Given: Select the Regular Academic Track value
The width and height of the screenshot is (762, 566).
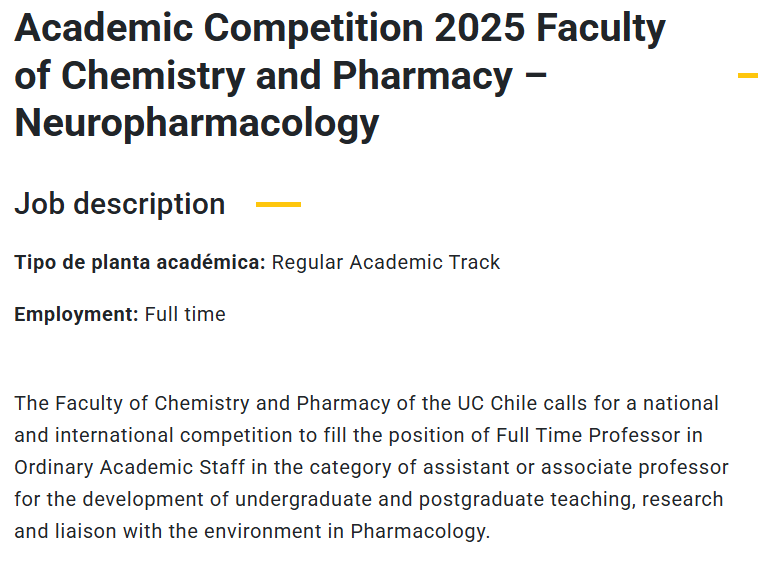Looking at the screenshot, I should tap(386, 263).
